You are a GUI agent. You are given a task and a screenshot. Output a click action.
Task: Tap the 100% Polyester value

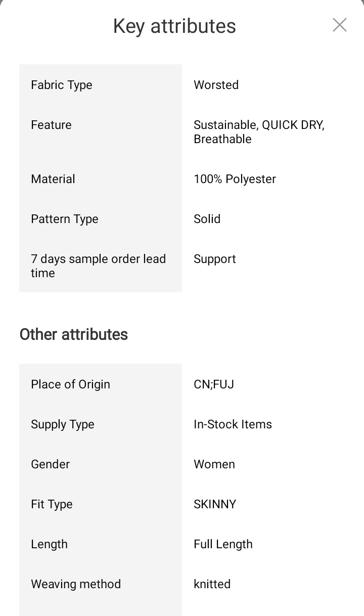235,179
